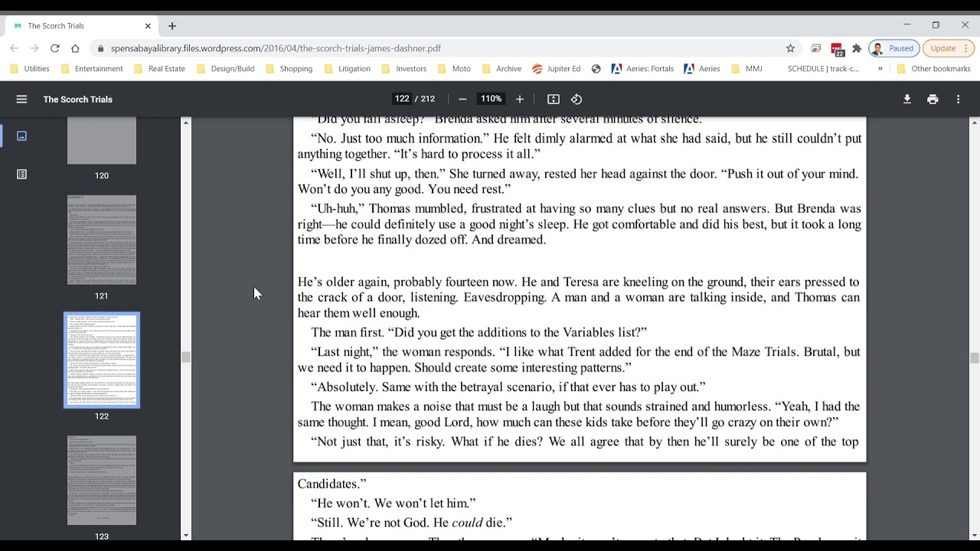This screenshot has width=980, height=551.
Task: Click the Paused profile button
Action: [x=894, y=48]
